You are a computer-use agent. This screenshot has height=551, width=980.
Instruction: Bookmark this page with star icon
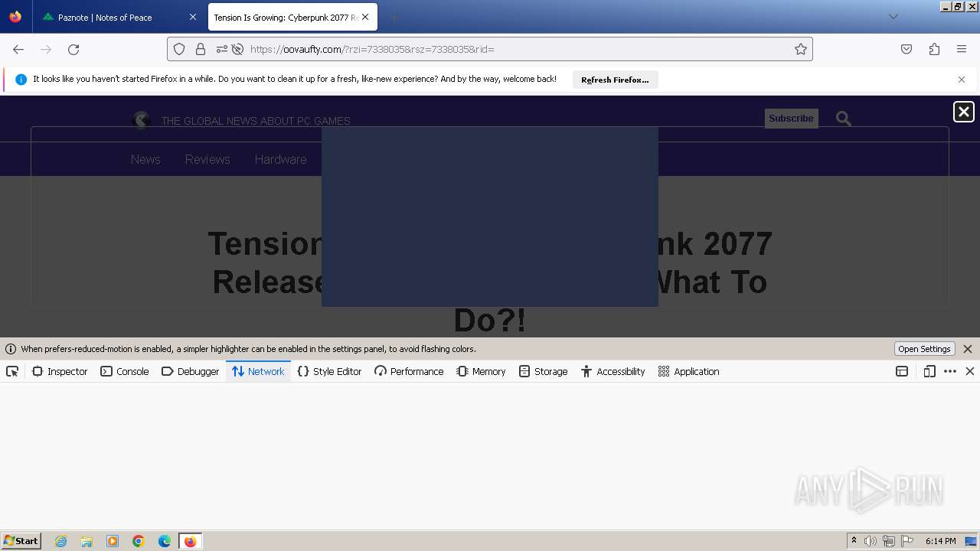801,49
